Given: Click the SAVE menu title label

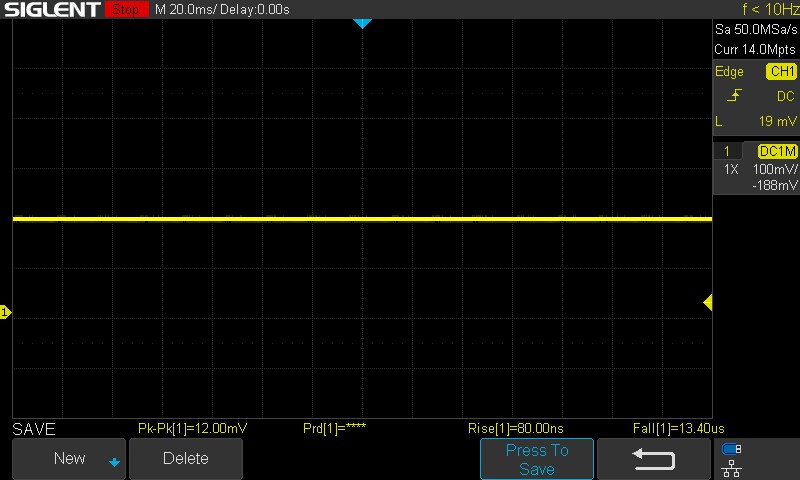Looking at the screenshot, I should (34, 429).
